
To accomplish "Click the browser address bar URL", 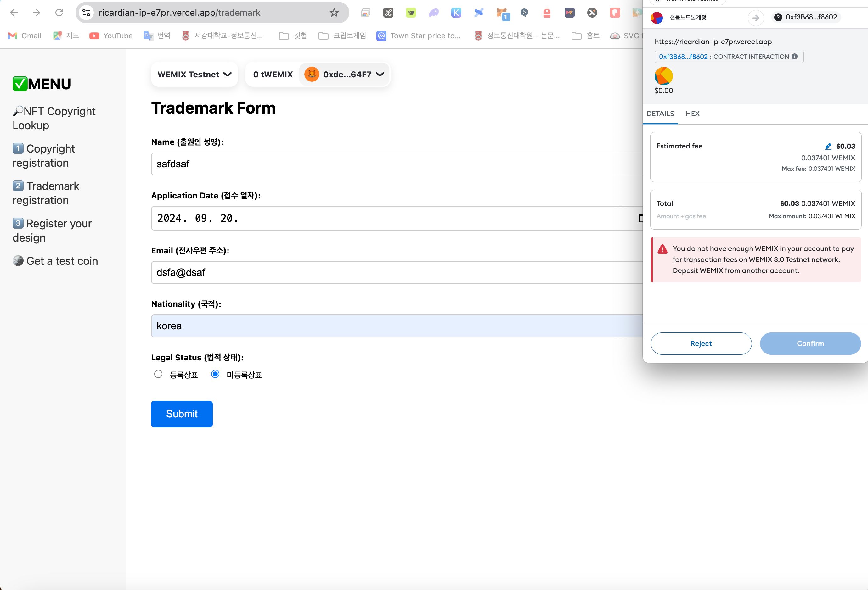I will pos(179,13).
